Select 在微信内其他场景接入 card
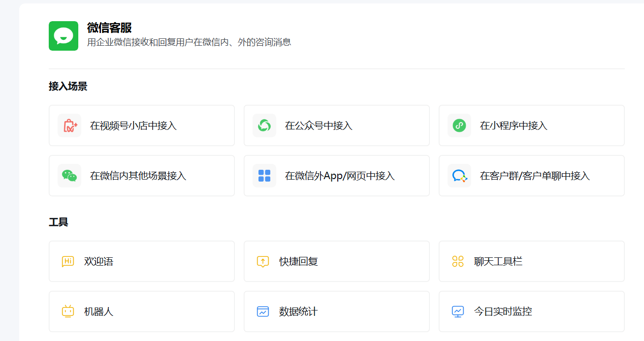 (x=142, y=176)
